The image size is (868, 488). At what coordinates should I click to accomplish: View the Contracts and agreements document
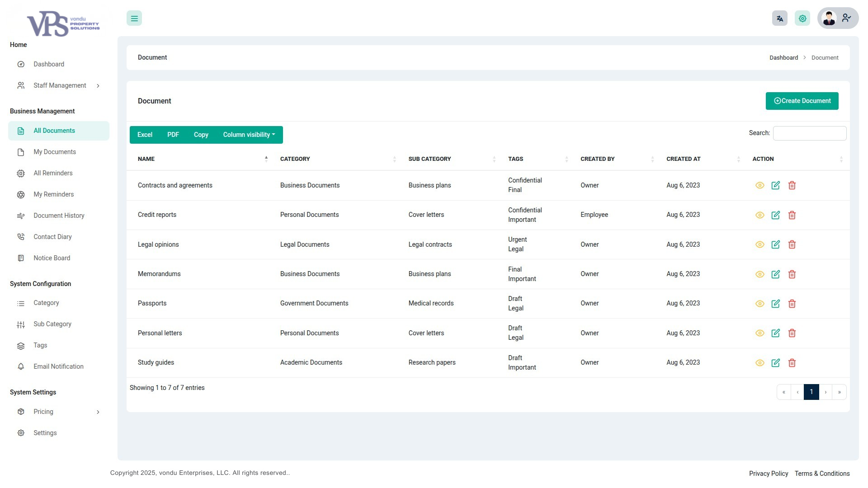[x=759, y=185]
